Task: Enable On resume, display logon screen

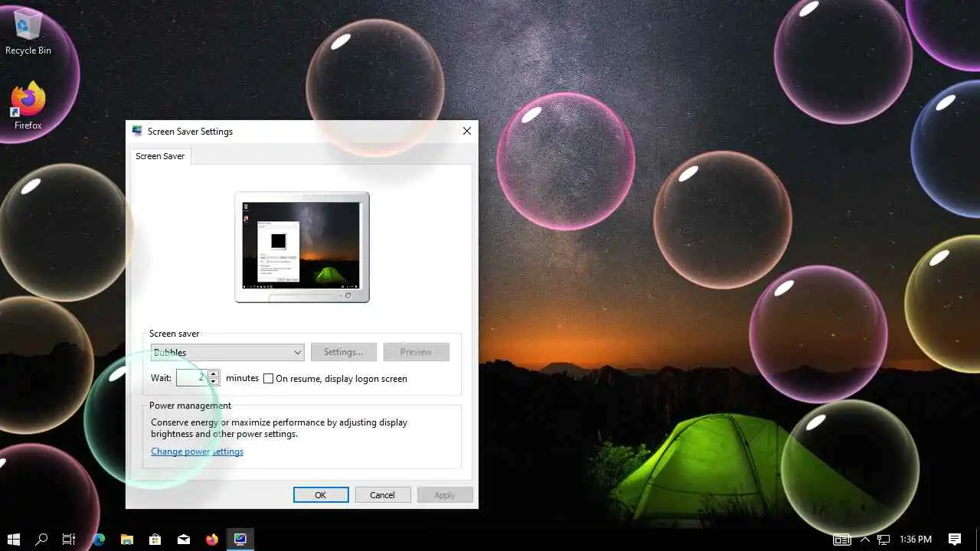Action: coord(269,379)
